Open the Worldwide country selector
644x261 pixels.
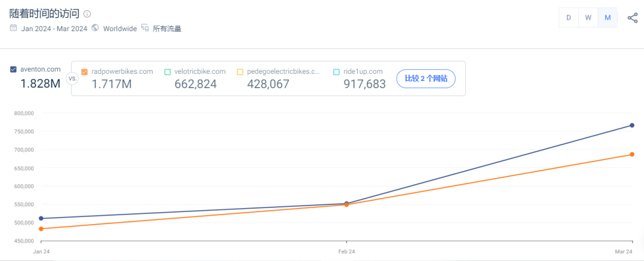(119, 29)
